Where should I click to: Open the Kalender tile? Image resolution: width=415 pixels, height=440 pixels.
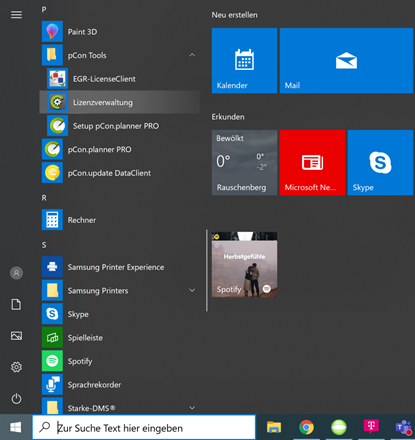point(244,61)
